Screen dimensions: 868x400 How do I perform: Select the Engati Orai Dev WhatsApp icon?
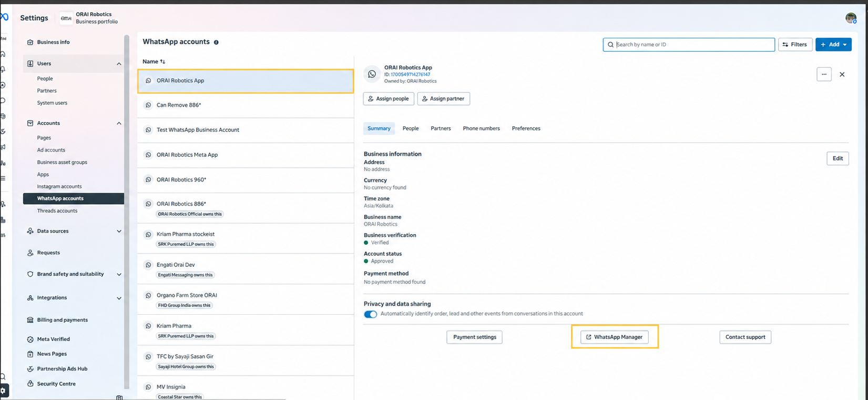pyautogui.click(x=148, y=265)
